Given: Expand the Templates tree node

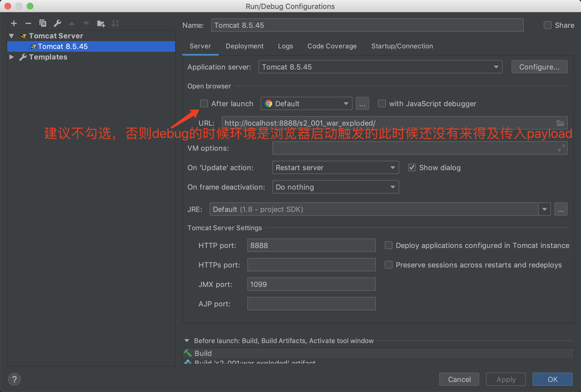Looking at the screenshot, I should (x=12, y=57).
